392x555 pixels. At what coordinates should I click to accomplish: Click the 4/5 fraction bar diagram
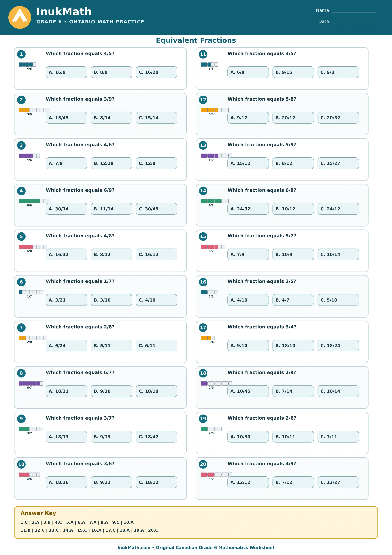click(x=28, y=65)
